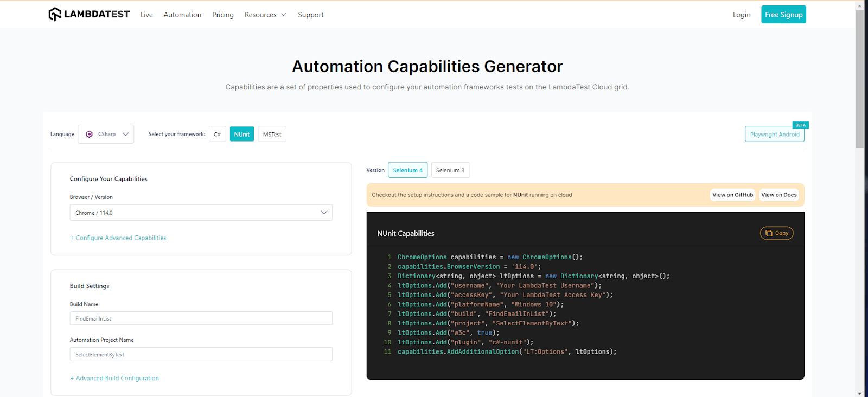Open the CSharp language dropdown

coord(106,134)
